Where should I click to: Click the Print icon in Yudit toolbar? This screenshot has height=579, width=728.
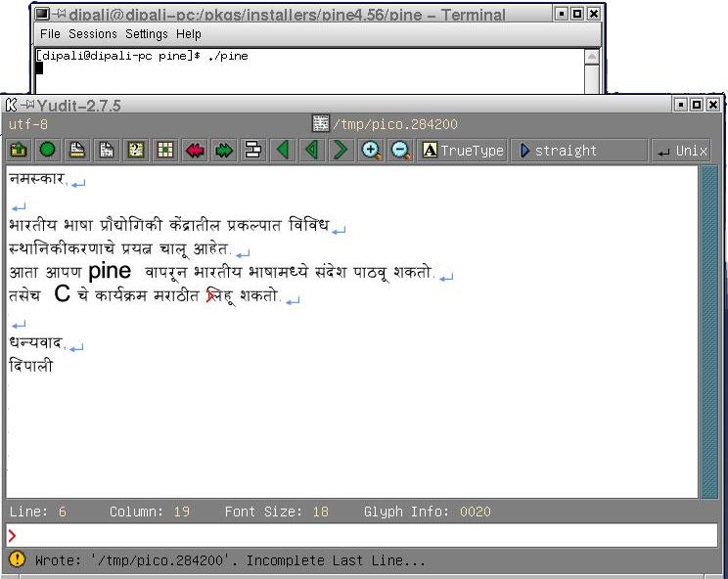click(77, 150)
